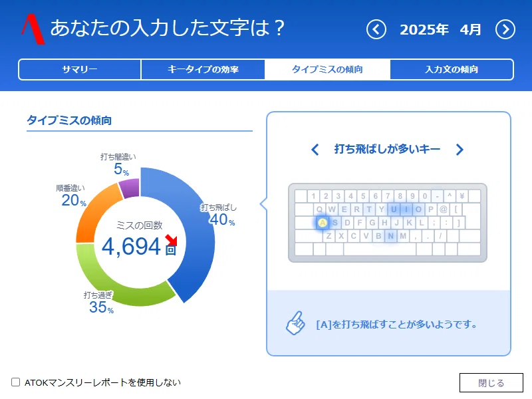Screen dimensions: 532x399
Task: Click the [A]を打ち飛ばすことが多いようです message
Action: click(x=396, y=325)
